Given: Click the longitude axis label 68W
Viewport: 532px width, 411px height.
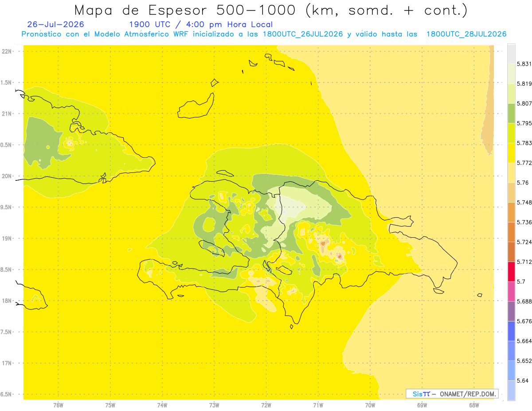Looking at the screenshot, I should (473, 405).
